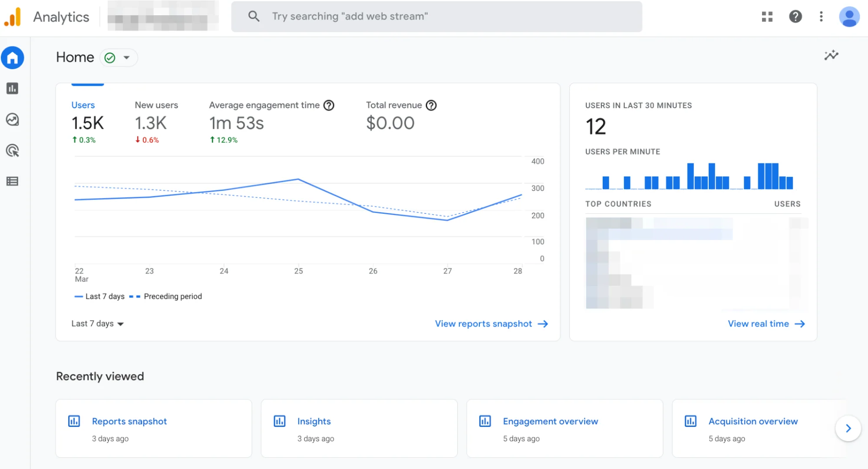This screenshot has width=868, height=469.
Task: Select the Advertising icon in the sidebar
Action: click(13, 151)
